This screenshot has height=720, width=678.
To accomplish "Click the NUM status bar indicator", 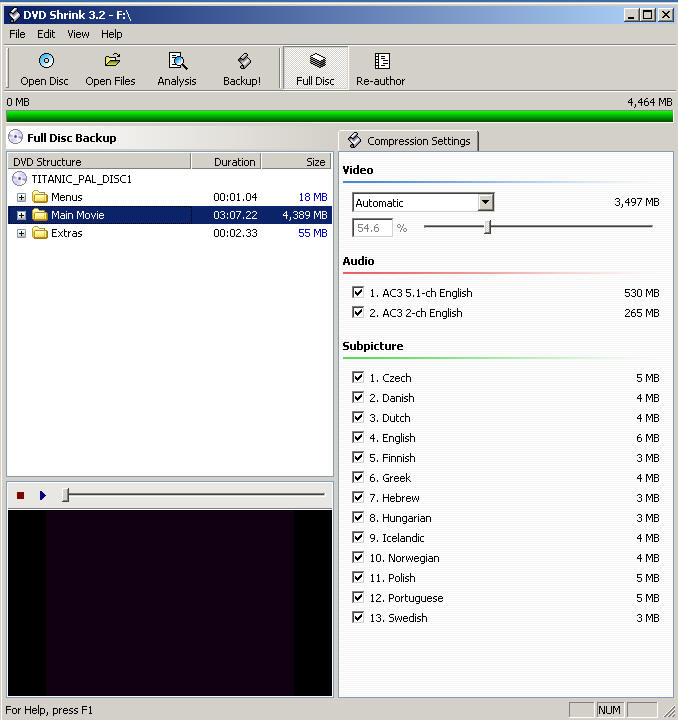I will tap(610, 710).
